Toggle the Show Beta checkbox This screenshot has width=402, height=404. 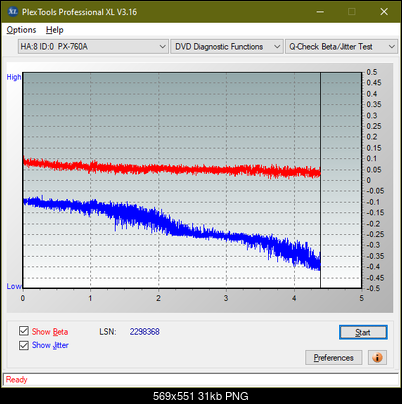pyautogui.click(x=24, y=331)
